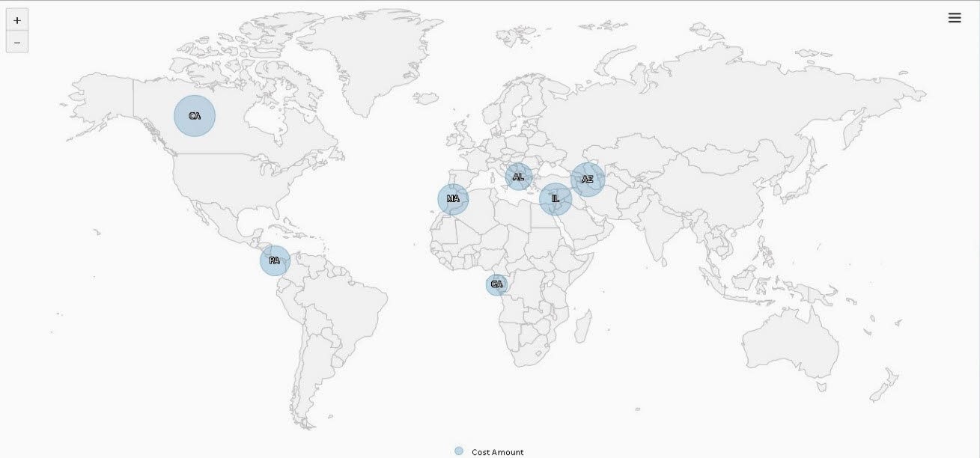
Task: Click the PA bubble over Panama
Action: [275, 260]
